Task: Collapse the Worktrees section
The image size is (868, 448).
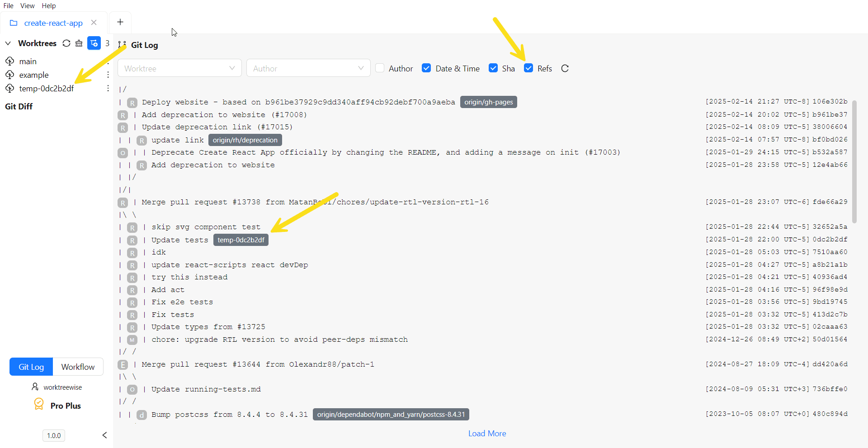Action: point(8,43)
